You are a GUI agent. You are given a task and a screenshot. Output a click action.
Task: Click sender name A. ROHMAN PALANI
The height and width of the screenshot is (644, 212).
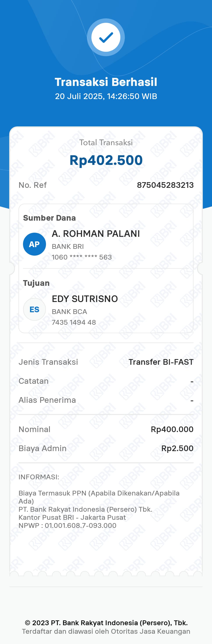coord(96,234)
